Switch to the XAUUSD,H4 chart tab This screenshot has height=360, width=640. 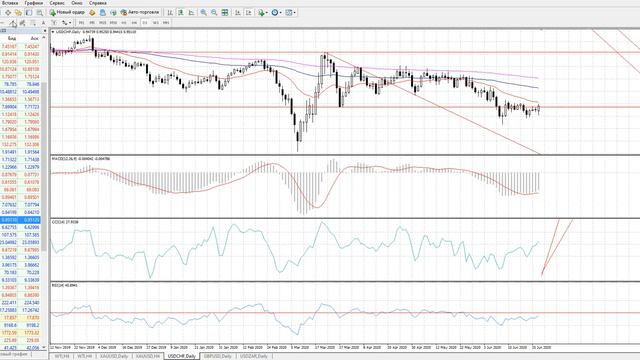coord(148,356)
